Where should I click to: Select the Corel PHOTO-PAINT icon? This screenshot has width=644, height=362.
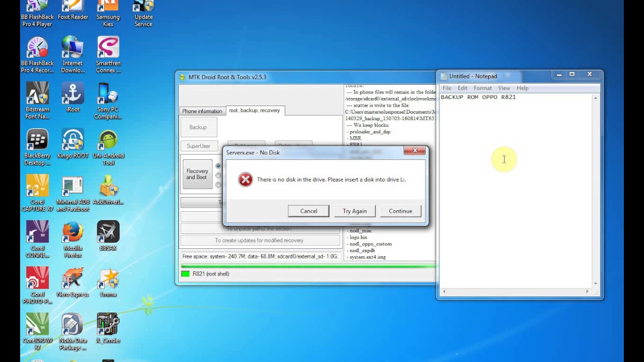click(37, 287)
